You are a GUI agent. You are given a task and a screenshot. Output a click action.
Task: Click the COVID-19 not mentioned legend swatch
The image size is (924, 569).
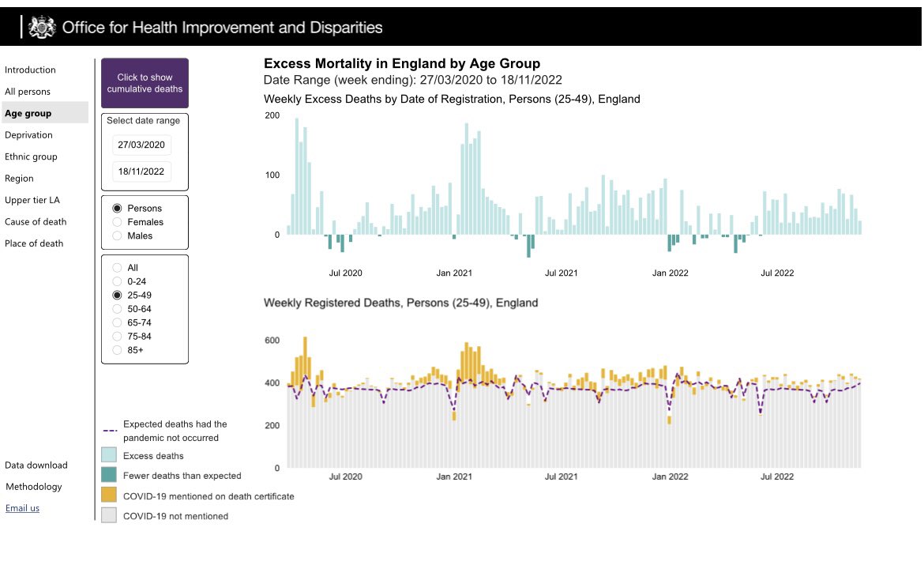tap(109, 515)
